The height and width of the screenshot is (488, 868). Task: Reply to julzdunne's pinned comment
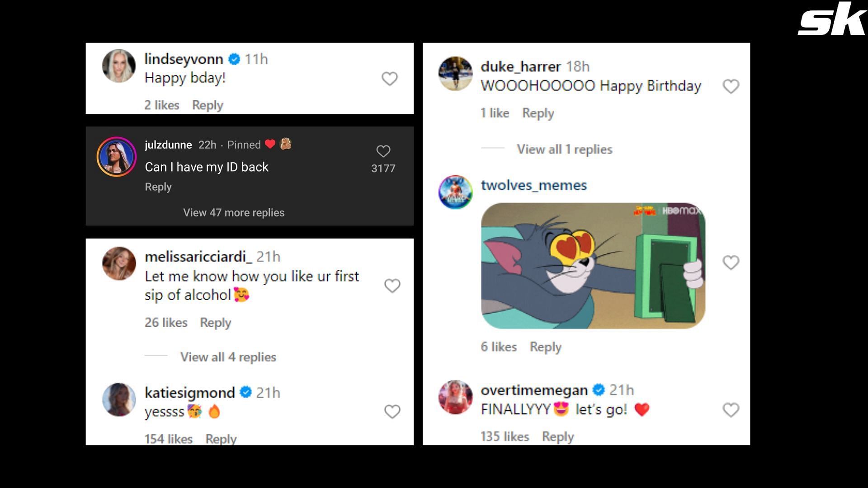coord(158,187)
